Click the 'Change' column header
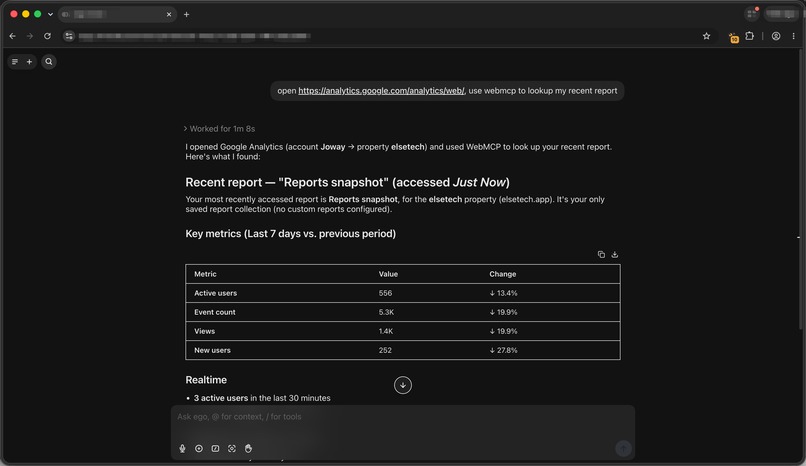 coord(502,274)
